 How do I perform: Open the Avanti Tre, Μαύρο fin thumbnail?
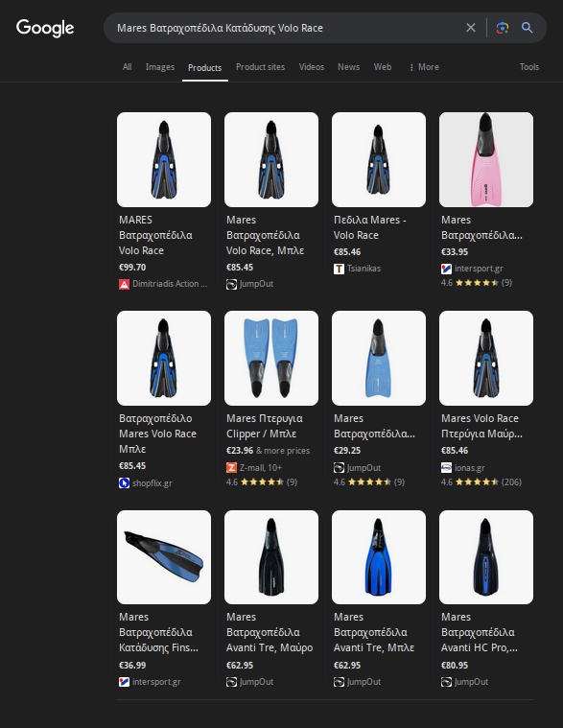click(271, 557)
